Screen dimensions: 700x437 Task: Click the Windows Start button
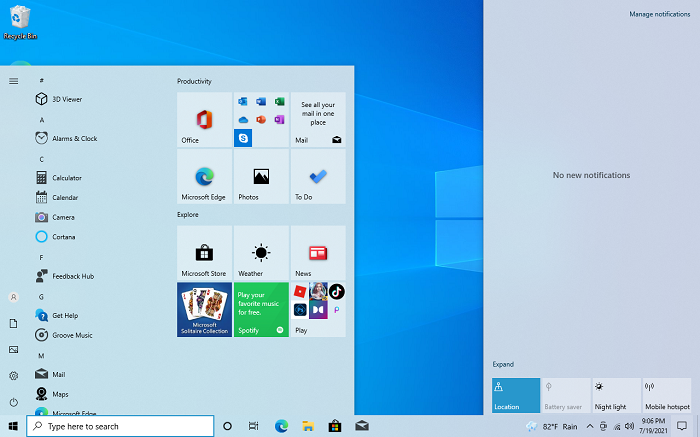13,426
